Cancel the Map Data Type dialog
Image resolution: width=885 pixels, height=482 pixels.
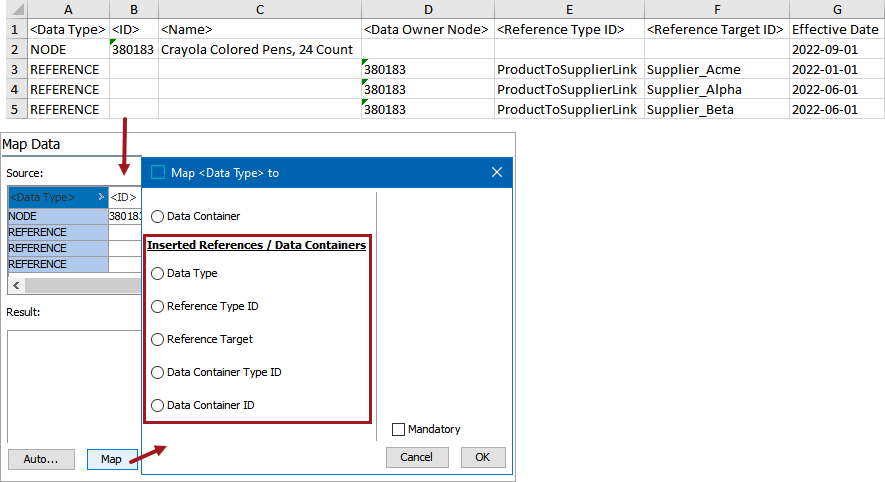click(417, 457)
